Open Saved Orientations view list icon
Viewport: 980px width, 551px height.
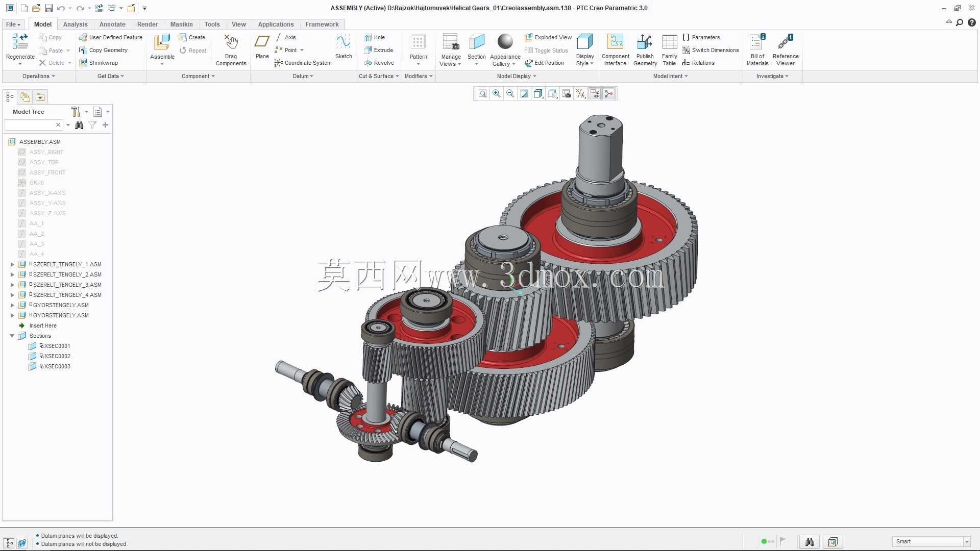tap(552, 93)
